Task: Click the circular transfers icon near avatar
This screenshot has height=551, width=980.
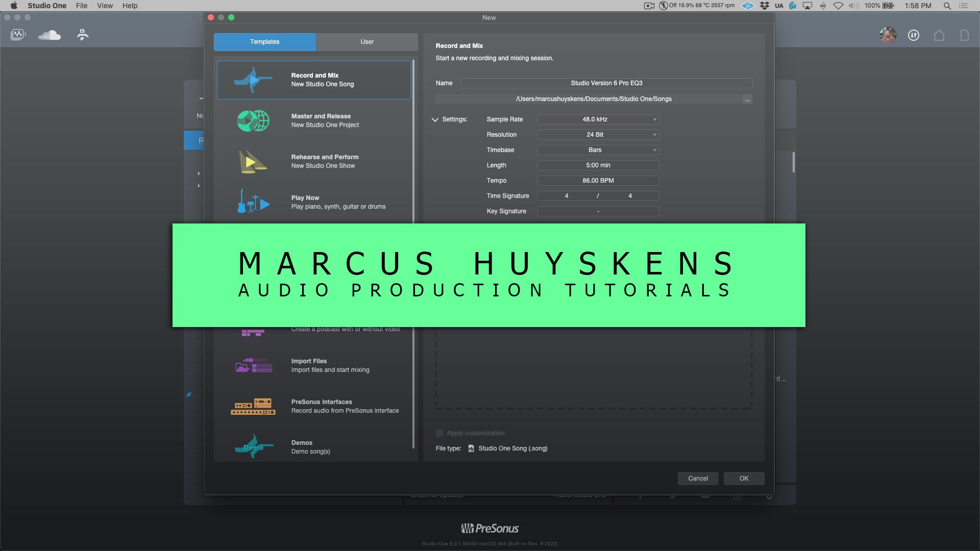Action: [914, 35]
